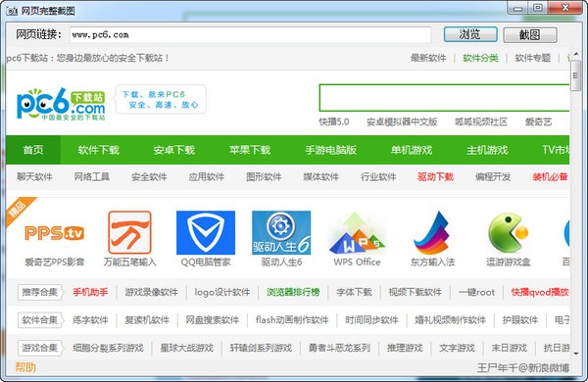The width and height of the screenshot is (588, 382).
Task: Click the 视频下载软件 link
Action: (416, 292)
